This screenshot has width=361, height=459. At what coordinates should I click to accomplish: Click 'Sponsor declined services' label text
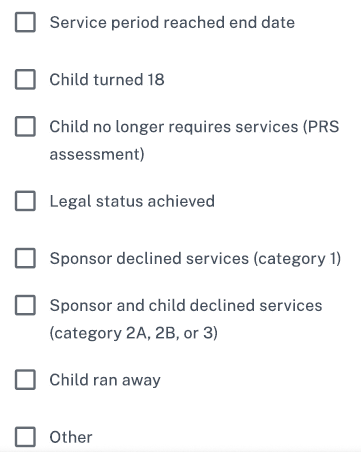(149, 259)
